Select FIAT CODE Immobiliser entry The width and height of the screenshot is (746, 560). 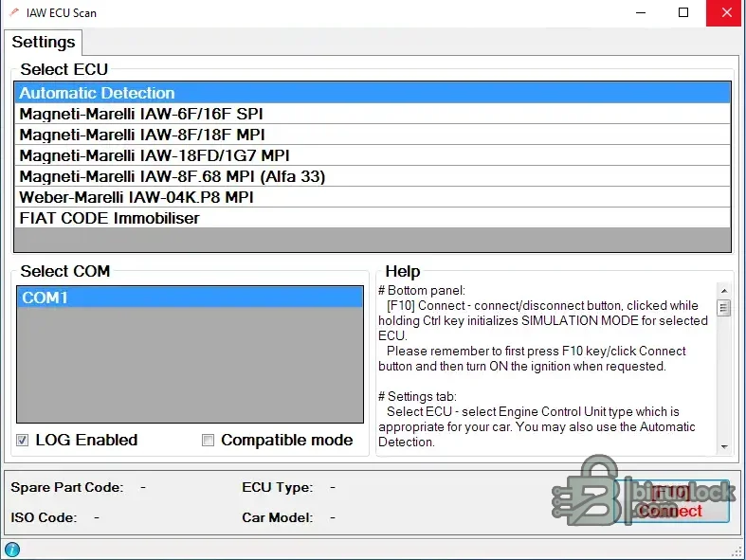pyautogui.click(x=373, y=218)
